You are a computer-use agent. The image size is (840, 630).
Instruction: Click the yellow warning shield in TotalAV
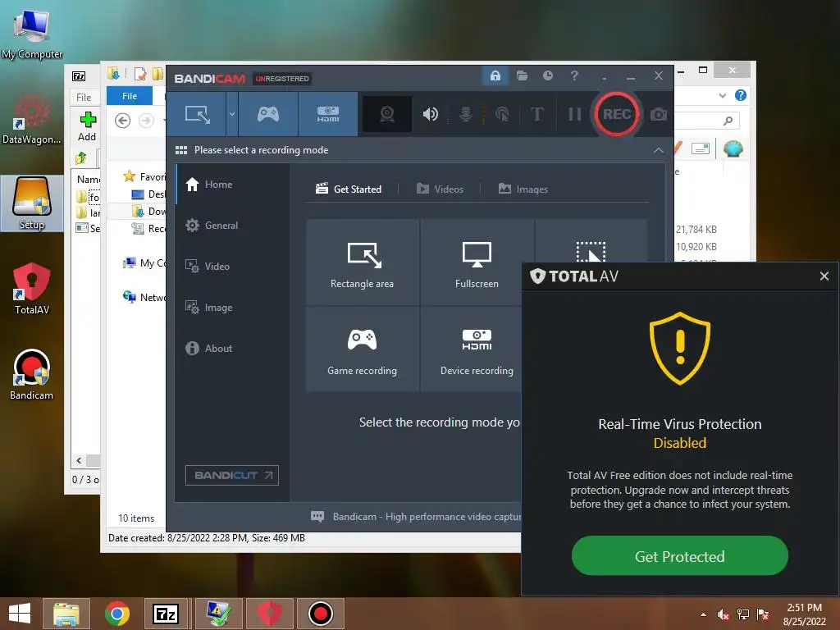[680, 348]
